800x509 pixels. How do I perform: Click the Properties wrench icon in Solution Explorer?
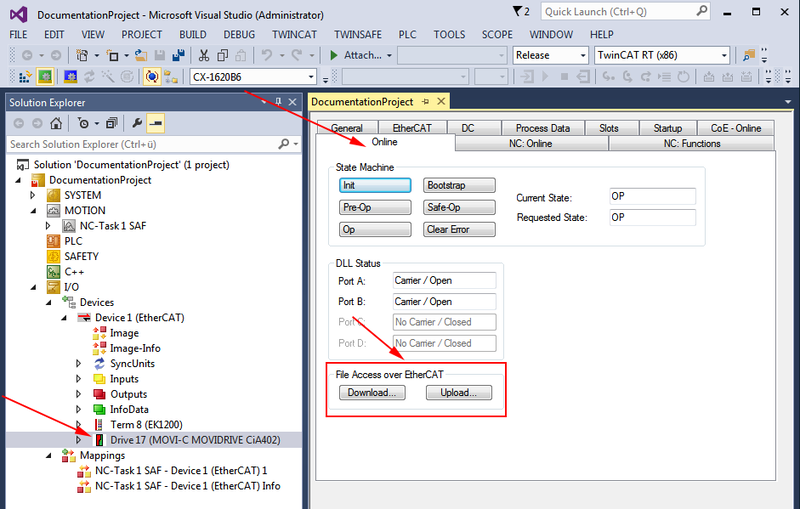tap(138, 123)
